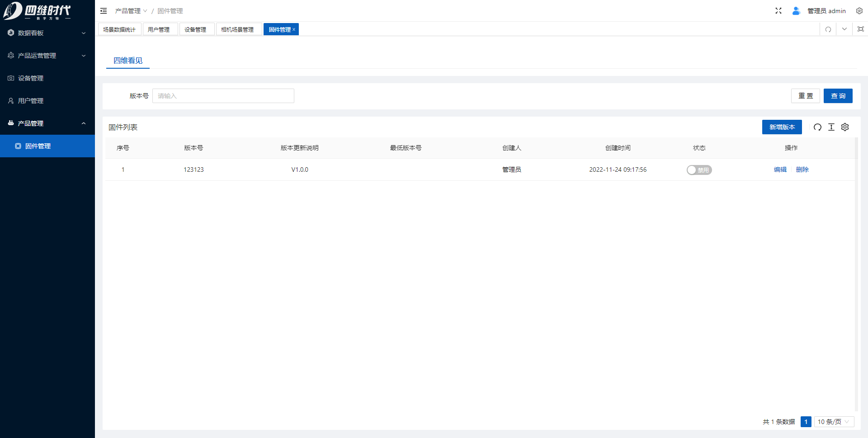Close the 固件管理 tab
868x438 pixels.
click(x=294, y=29)
